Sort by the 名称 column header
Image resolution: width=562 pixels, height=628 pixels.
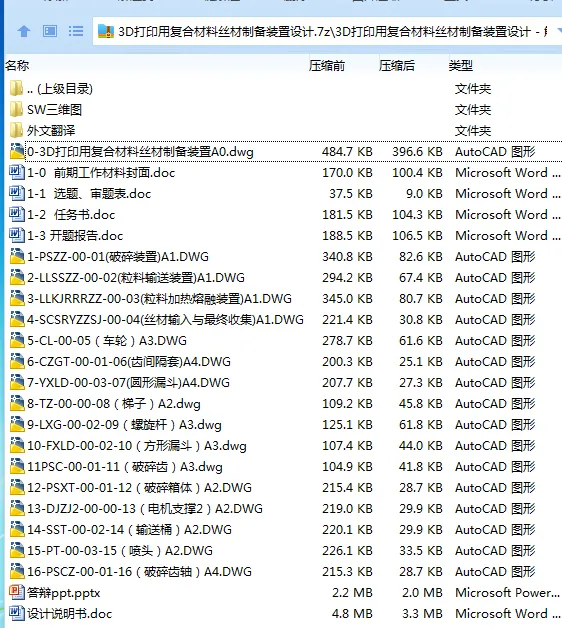(x=17, y=65)
